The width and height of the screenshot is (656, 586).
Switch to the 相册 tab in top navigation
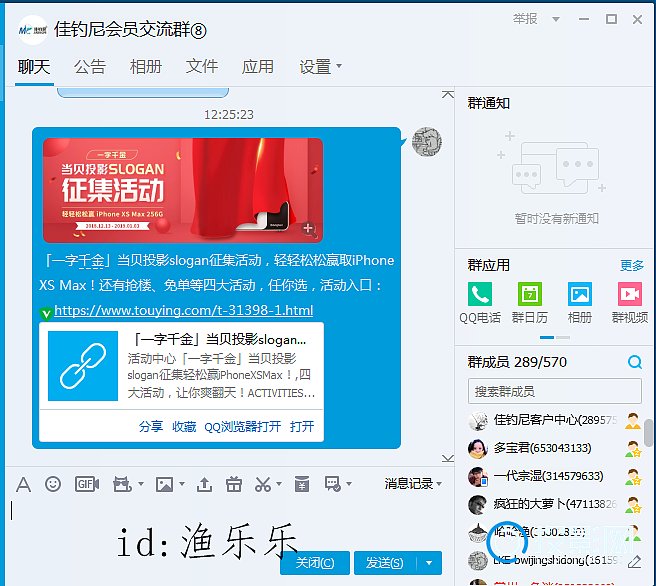coord(146,67)
